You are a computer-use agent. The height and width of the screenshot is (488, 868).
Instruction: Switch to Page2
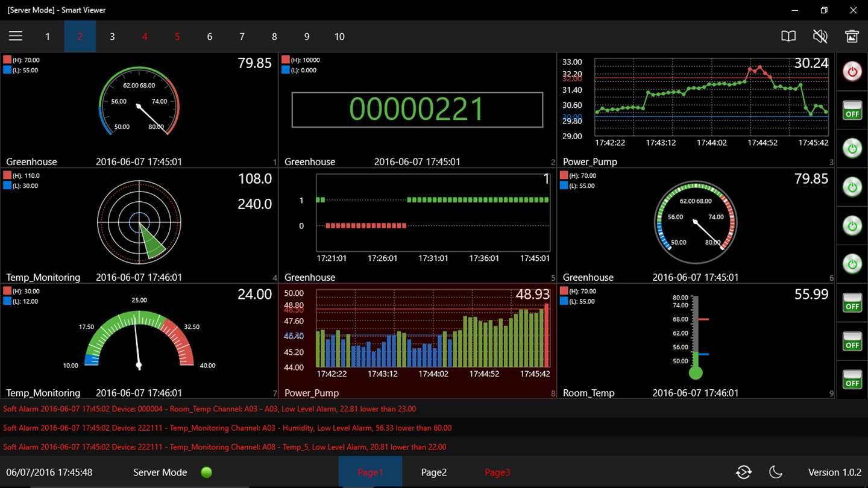pyautogui.click(x=434, y=472)
